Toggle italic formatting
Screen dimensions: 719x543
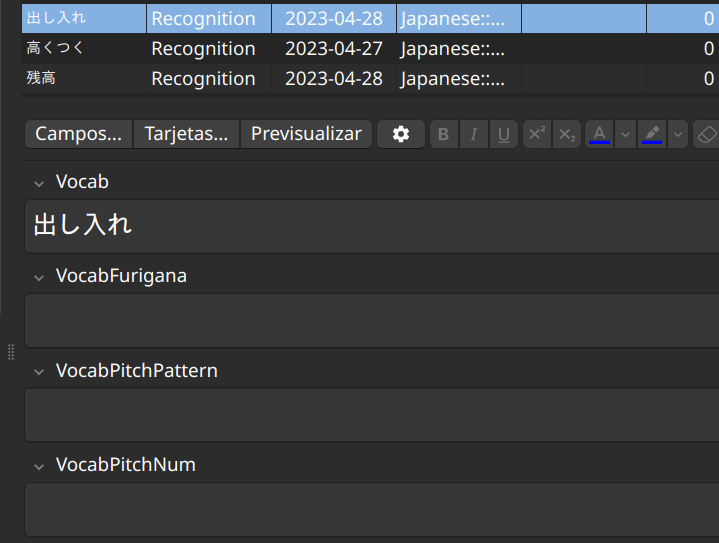point(474,134)
